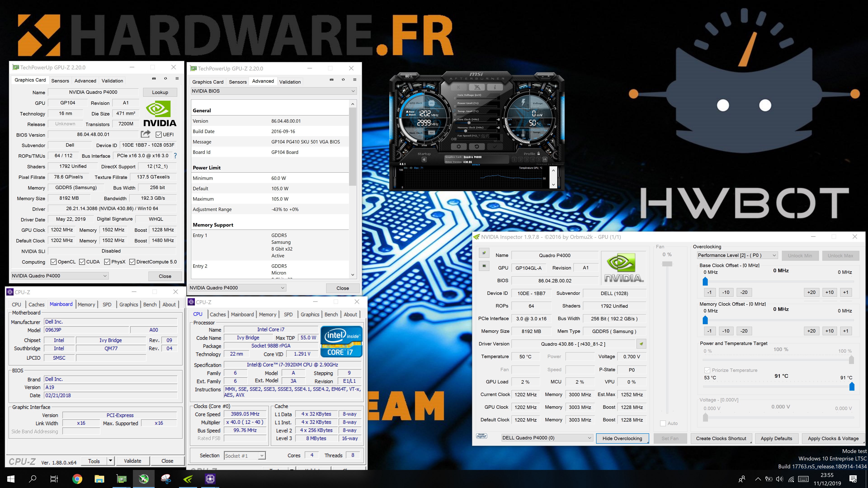Click Hide Overclocking button in Inspector
Screen dimensions: 868x488
622,438
